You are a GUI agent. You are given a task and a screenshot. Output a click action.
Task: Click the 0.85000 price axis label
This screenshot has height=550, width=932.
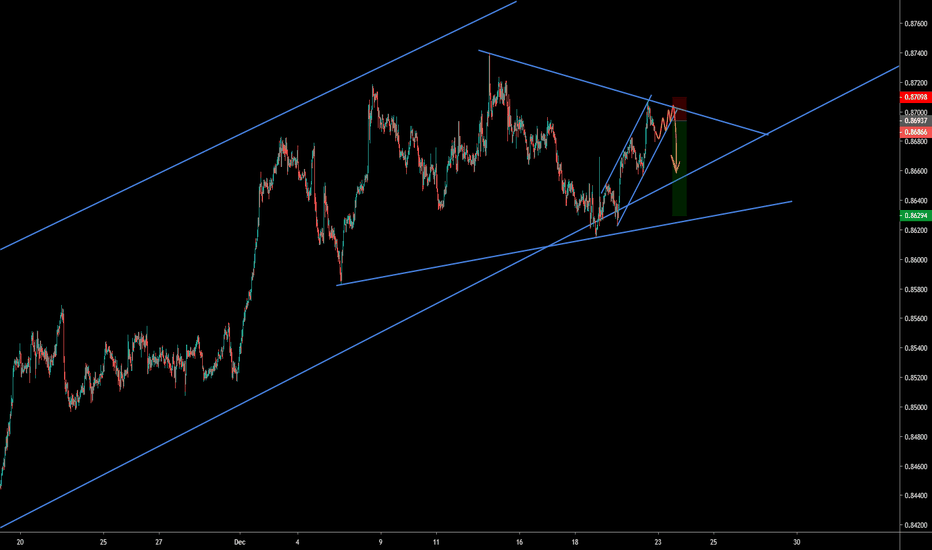(x=915, y=408)
